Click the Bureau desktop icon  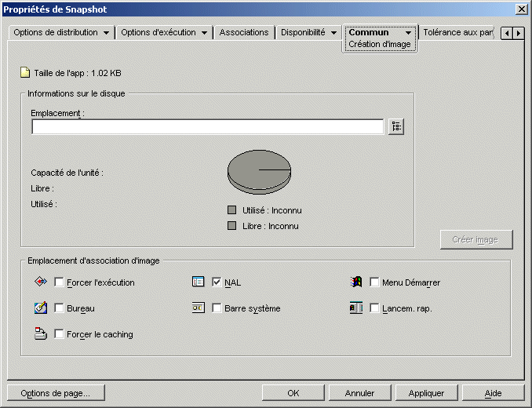41,308
